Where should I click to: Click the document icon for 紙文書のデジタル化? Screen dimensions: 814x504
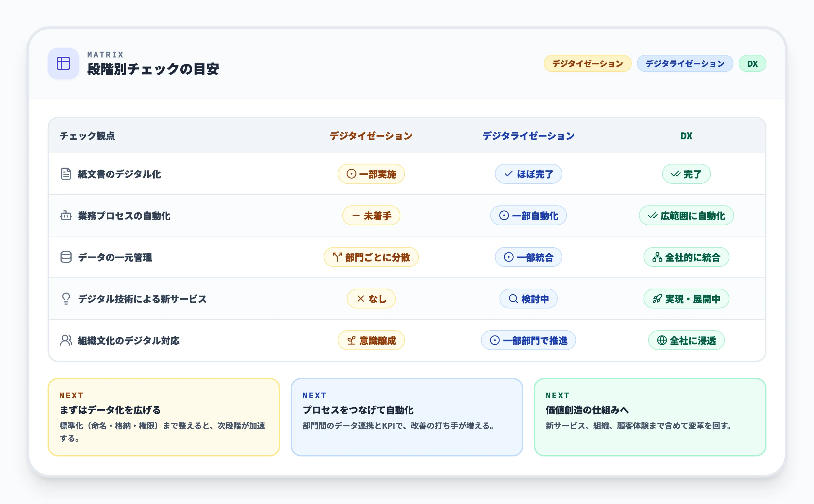pos(66,174)
